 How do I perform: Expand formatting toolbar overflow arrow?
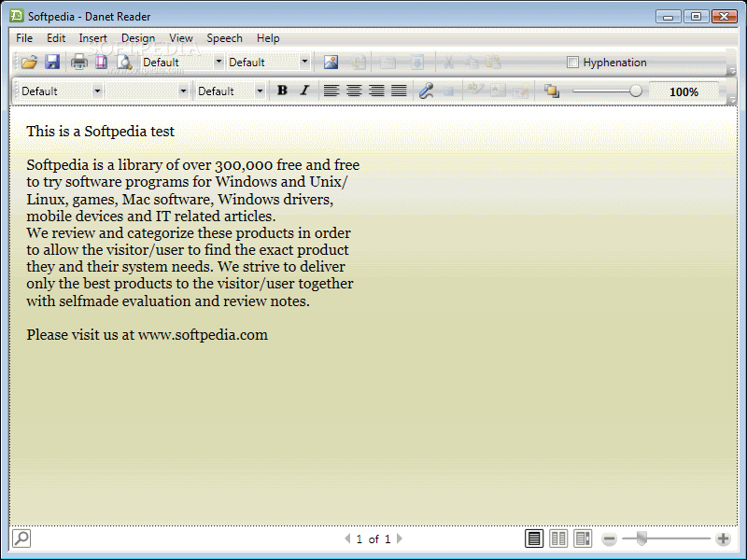pos(732,100)
